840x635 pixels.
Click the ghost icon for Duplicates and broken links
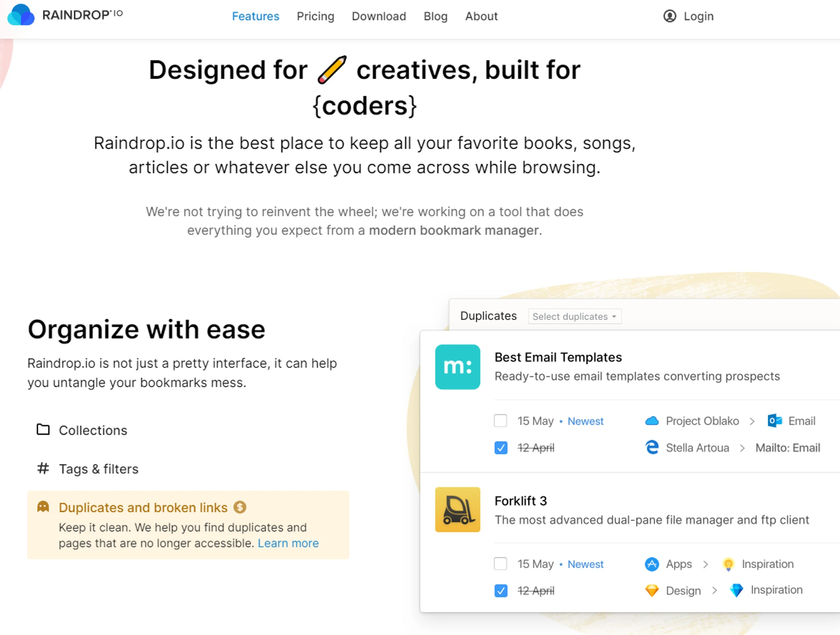click(x=43, y=507)
